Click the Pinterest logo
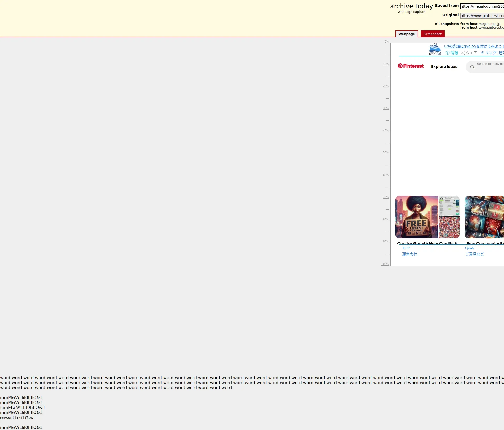Viewport: 504px width, 430px height. 411,66
